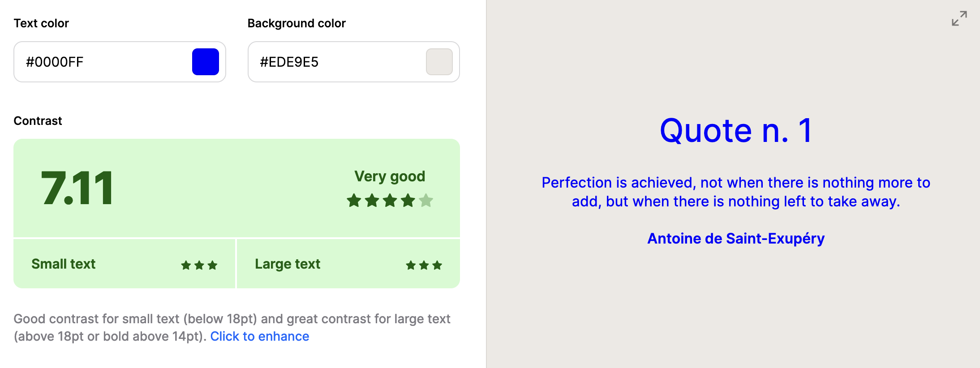Select the Small text rating panel

click(124, 264)
